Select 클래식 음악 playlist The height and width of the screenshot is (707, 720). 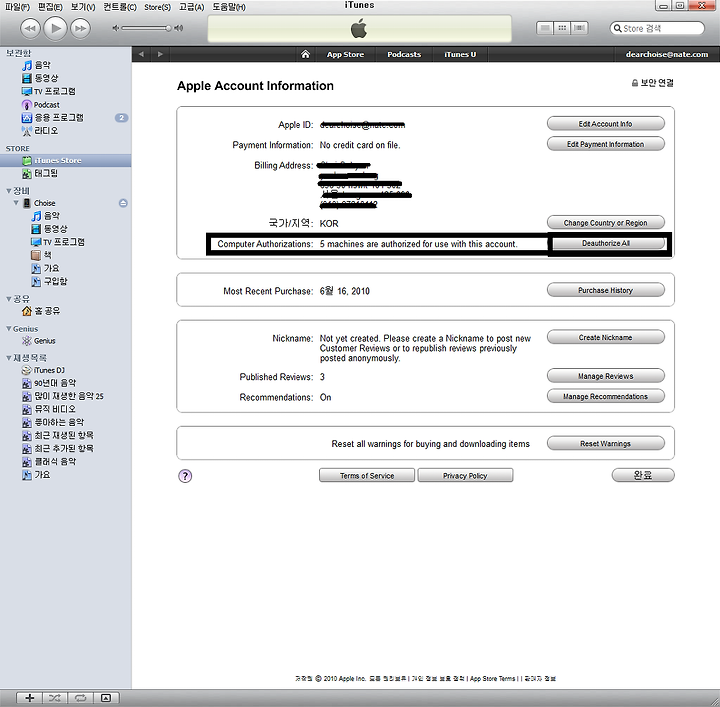(49, 461)
